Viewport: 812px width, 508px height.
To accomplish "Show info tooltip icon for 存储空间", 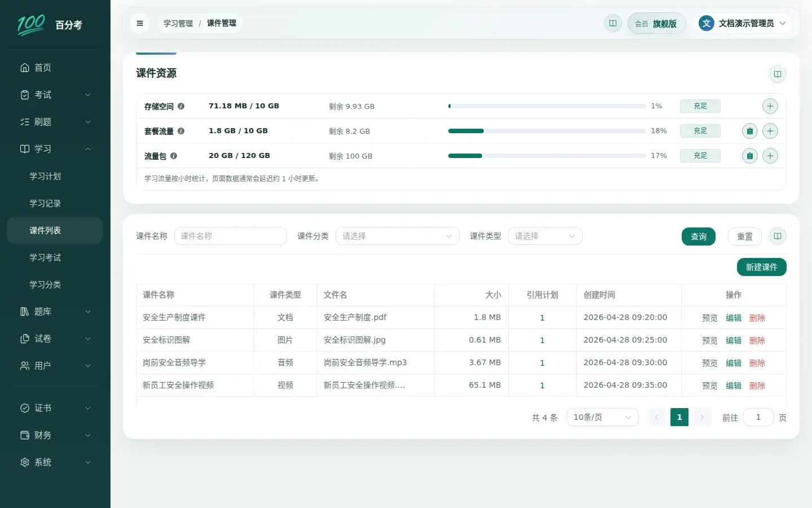I will (181, 106).
